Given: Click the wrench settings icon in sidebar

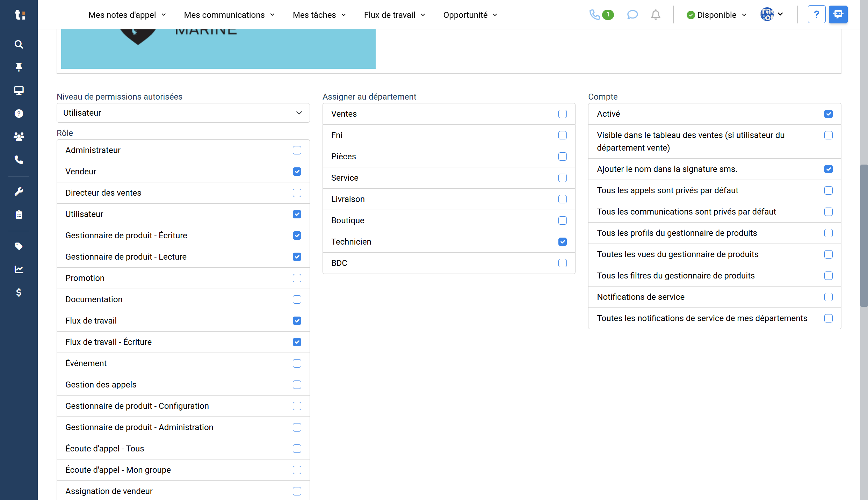Looking at the screenshot, I should click(x=19, y=191).
